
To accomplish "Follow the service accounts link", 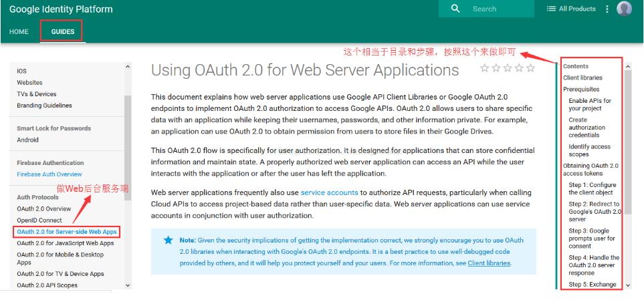I will tap(330, 192).
